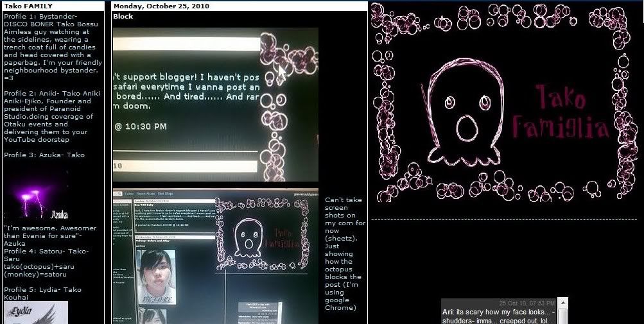This screenshot has width=644, height=324.
Task: Select the "Profile 3: Azuka- Tako" line
Action: pos(44,155)
